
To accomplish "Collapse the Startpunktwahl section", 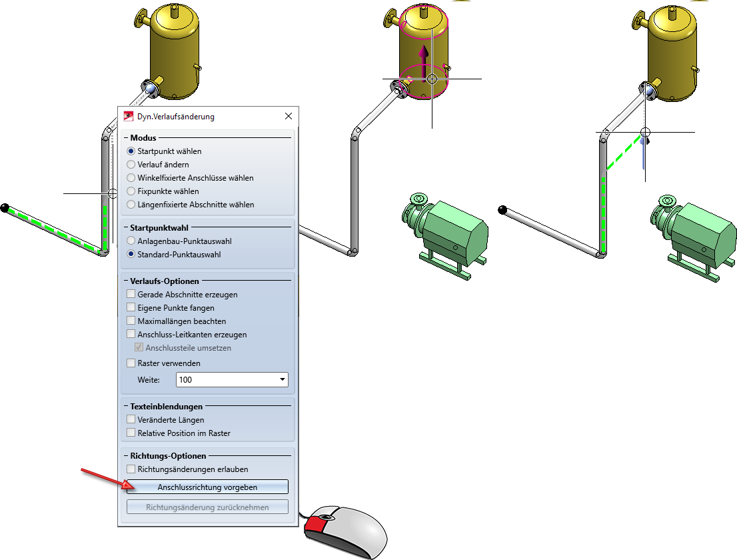I will click(127, 227).
